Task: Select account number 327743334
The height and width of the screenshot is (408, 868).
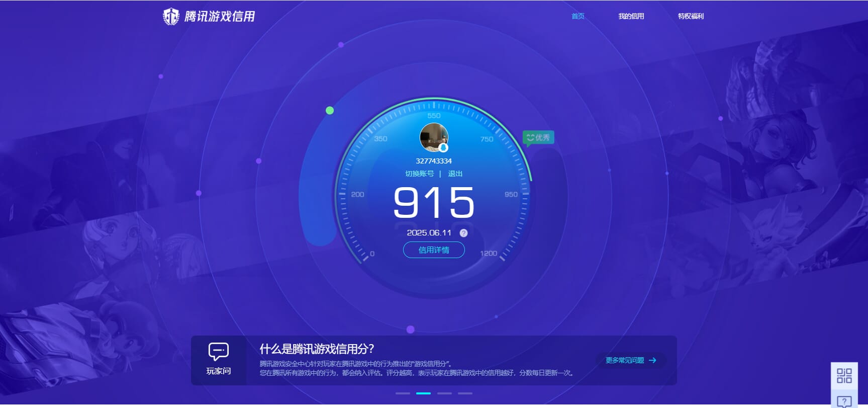Action: tap(434, 161)
